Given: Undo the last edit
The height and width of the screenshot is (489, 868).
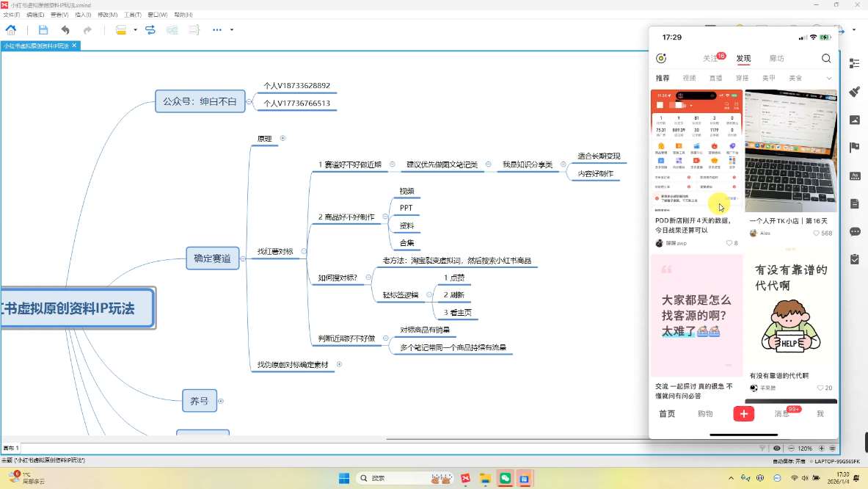Looking at the screenshot, I should [x=66, y=30].
